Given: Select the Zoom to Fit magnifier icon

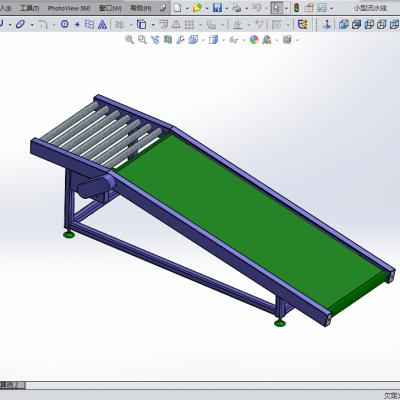Looking at the screenshot, I should 129,40.
